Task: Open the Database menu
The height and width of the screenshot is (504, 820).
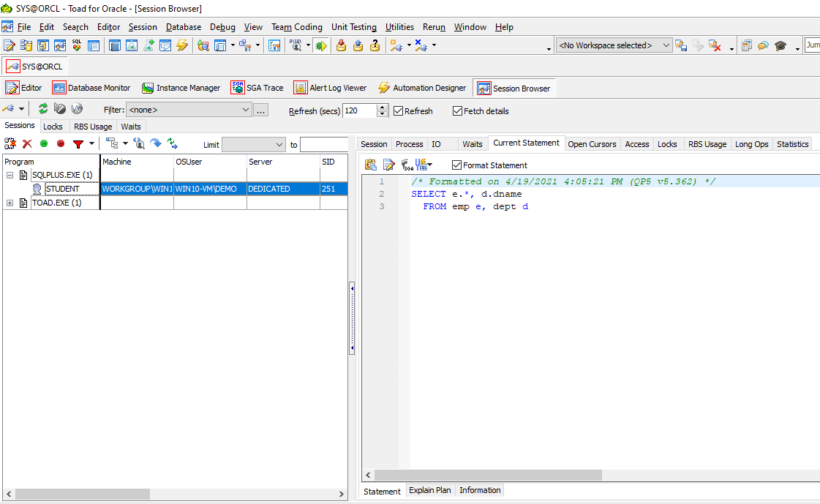Action: click(x=183, y=27)
